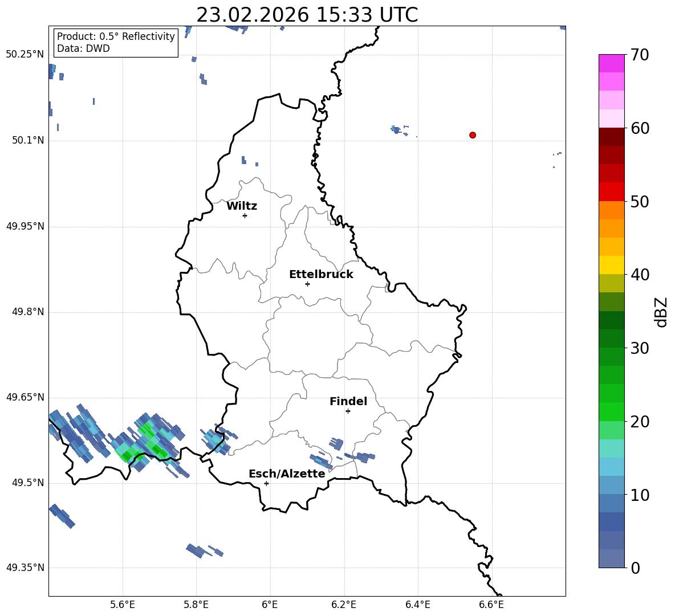
Task: Pick the magenta swatch at colorbar top
Action: [611, 63]
